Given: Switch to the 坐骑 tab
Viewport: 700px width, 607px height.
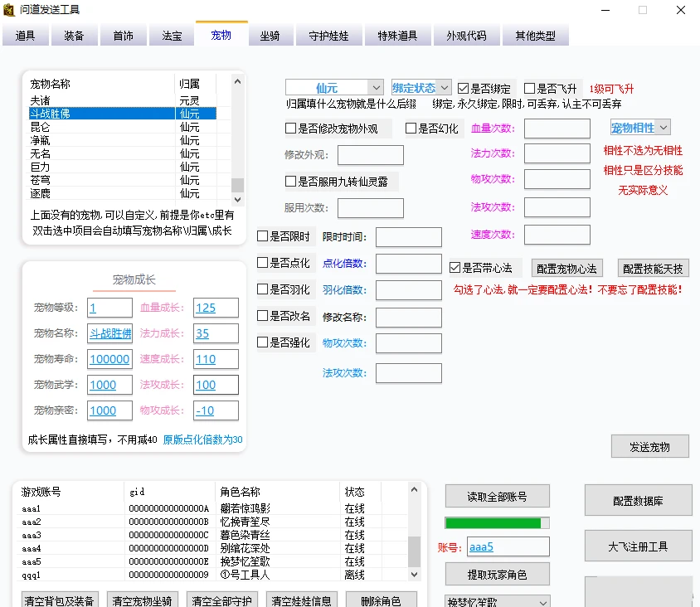Looking at the screenshot, I should point(270,36).
